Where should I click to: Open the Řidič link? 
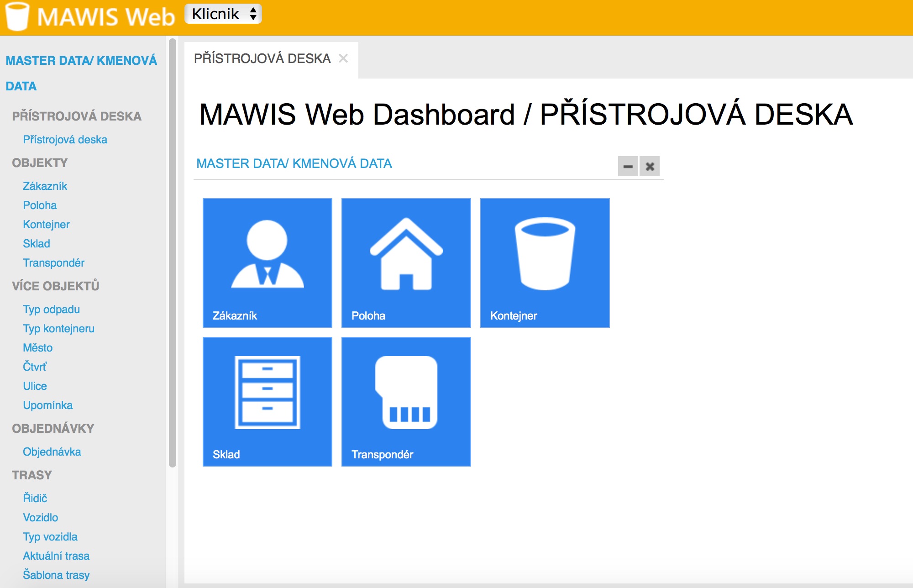click(35, 498)
